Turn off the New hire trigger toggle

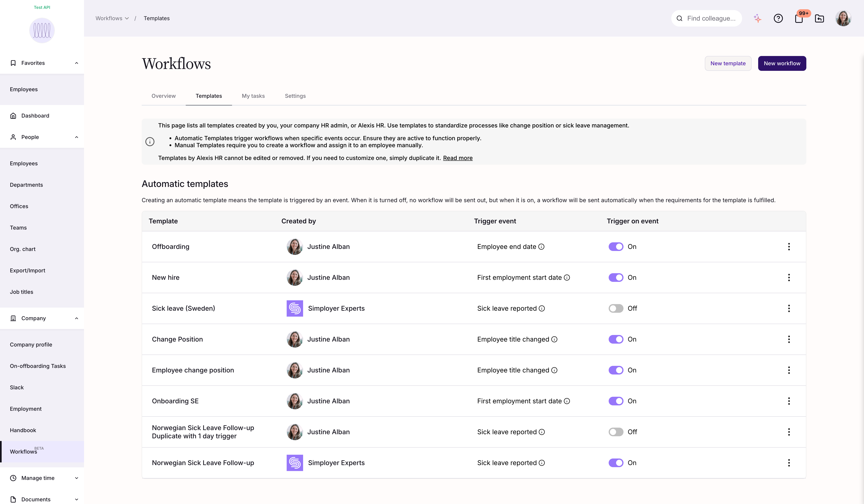(616, 278)
